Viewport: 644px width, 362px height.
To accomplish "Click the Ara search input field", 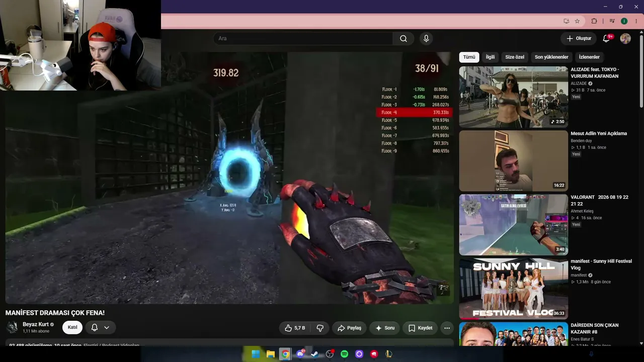I will tap(303, 39).
